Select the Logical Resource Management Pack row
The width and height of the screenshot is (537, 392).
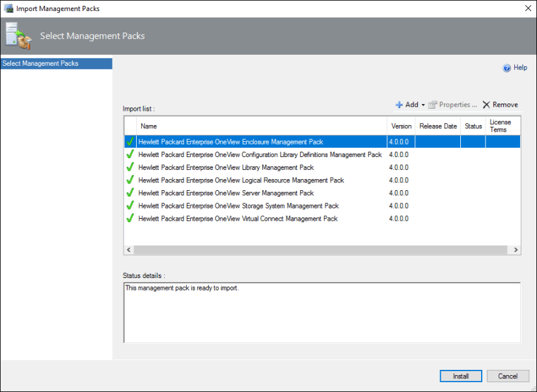322,180
